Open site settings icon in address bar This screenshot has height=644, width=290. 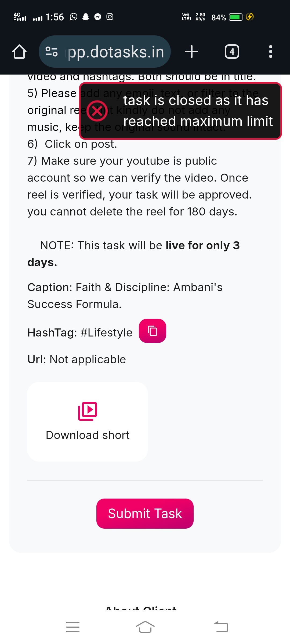coord(52,52)
